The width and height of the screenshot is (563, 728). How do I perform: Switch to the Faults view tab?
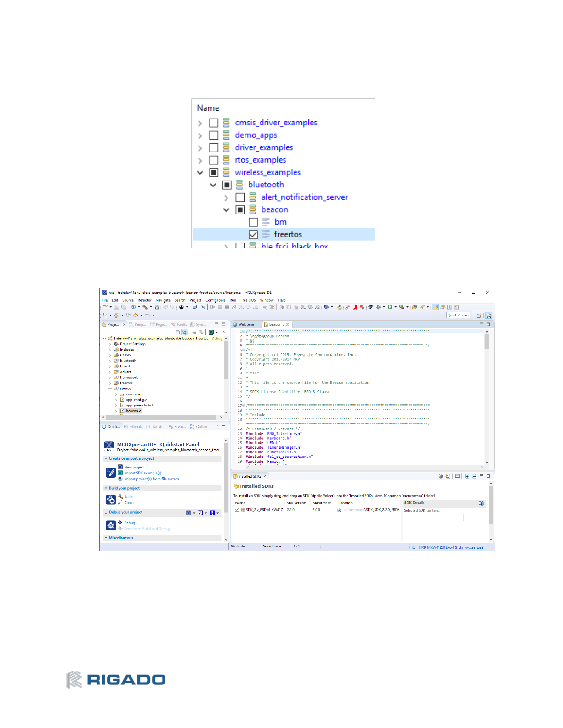click(179, 324)
